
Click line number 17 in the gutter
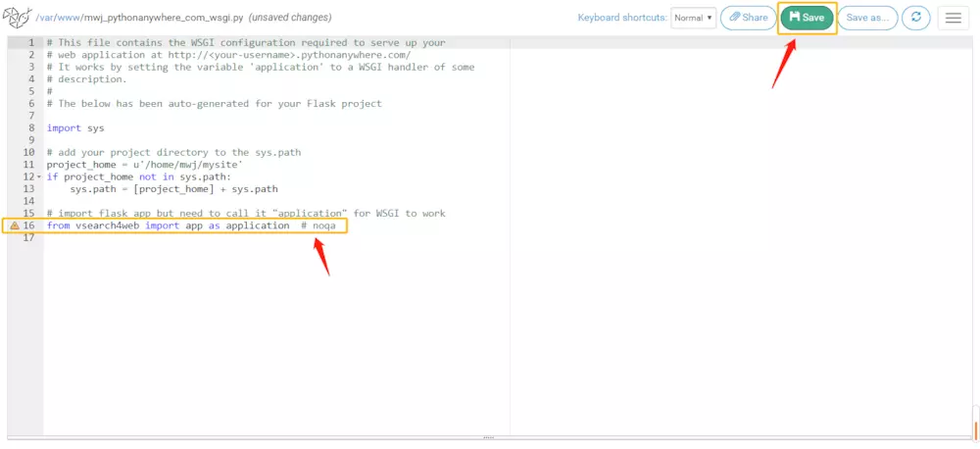point(28,237)
